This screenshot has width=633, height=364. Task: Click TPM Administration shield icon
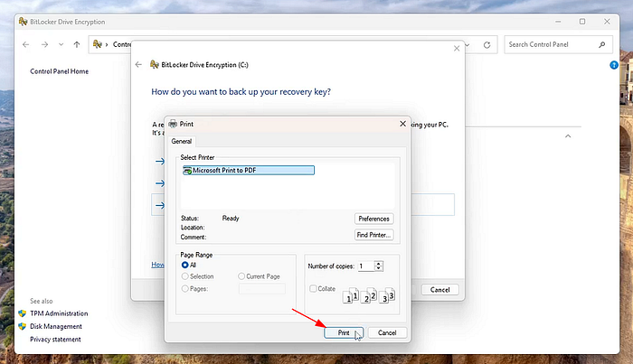click(x=23, y=313)
